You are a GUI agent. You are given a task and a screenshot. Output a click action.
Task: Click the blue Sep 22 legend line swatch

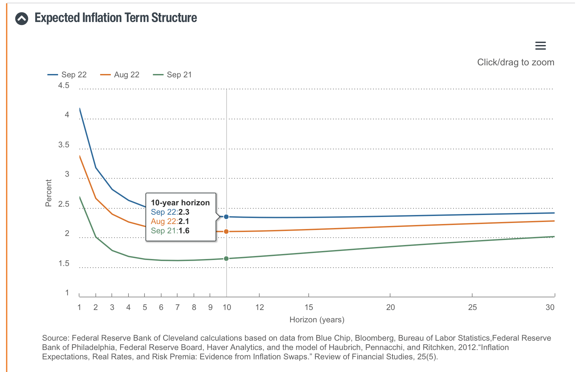[53, 75]
